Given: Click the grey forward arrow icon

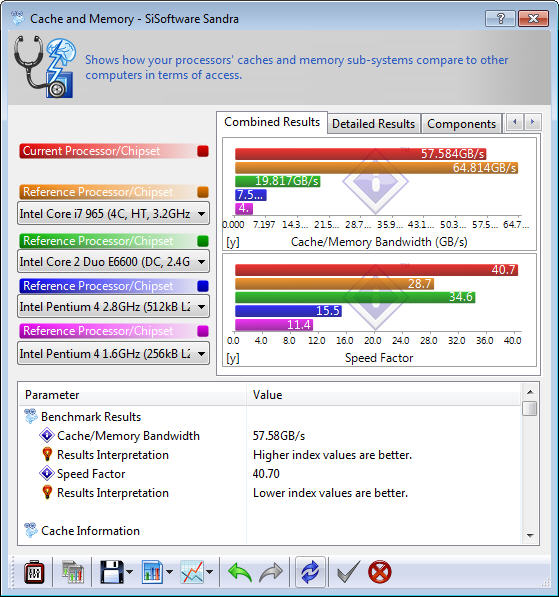Looking at the screenshot, I should tap(271, 572).
